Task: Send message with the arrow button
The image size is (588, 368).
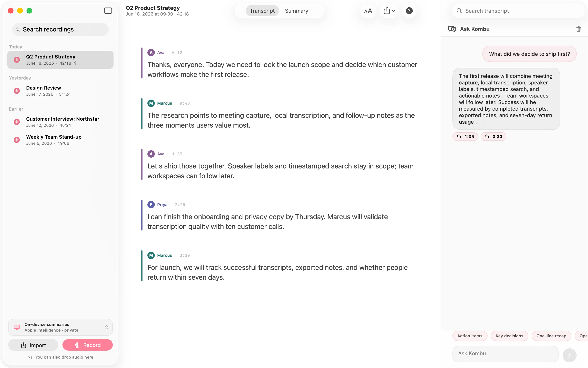Action: 569,355
